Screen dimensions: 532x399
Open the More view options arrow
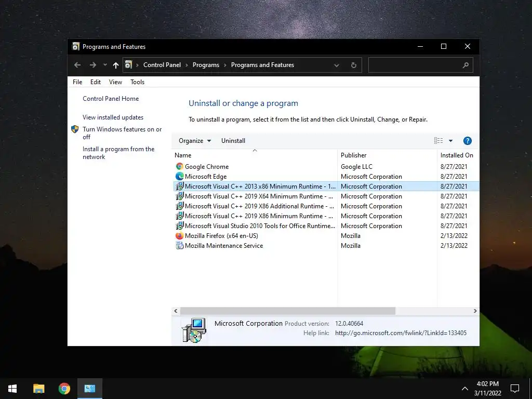450,140
